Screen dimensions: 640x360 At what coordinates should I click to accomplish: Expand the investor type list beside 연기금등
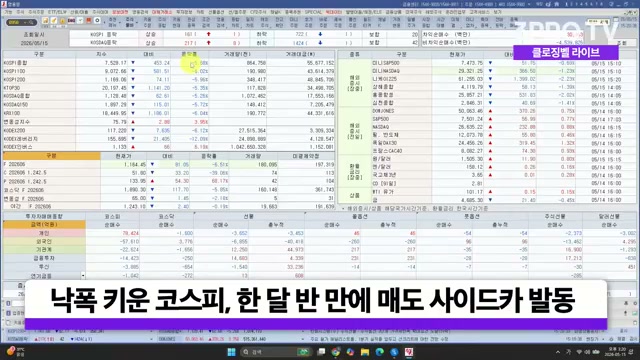83,276
